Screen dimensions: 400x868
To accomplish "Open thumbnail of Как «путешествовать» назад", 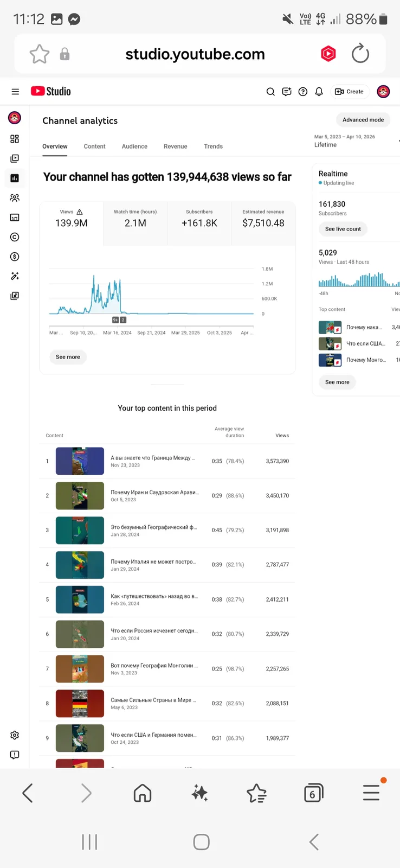I will 80,599.
